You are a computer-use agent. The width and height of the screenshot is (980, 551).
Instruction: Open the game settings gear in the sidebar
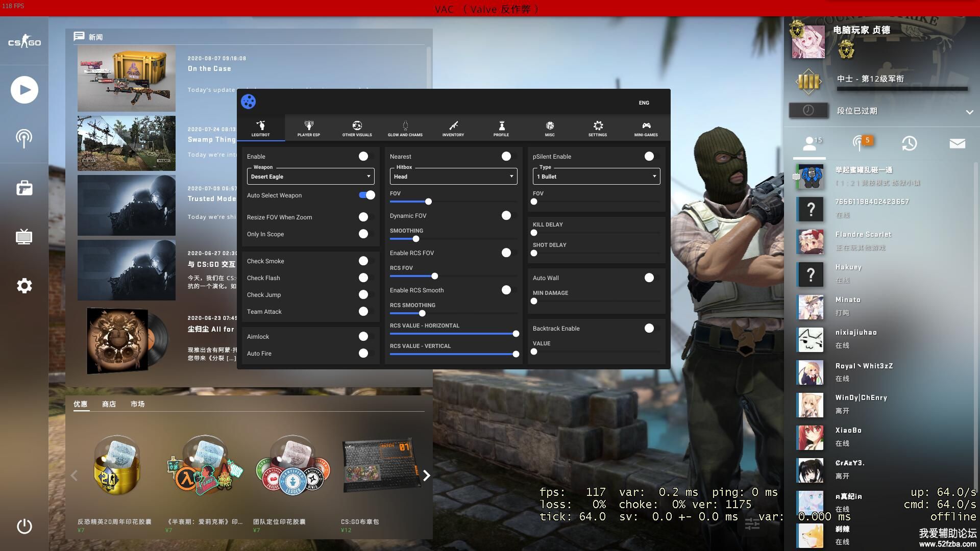click(24, 286)
